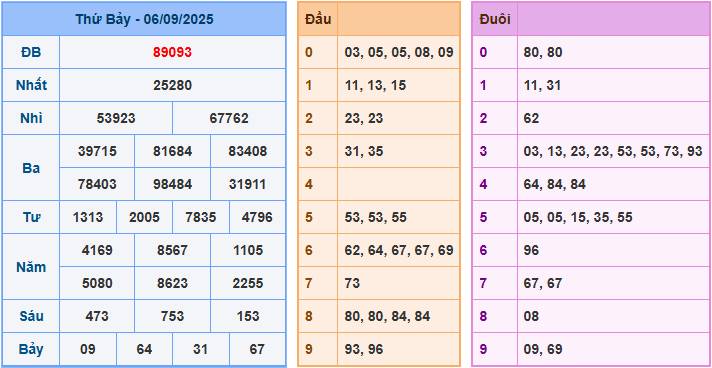The image size is (712, 368).
Task: Select Đầu row values 93, 96
Action: tap(363, 349)
